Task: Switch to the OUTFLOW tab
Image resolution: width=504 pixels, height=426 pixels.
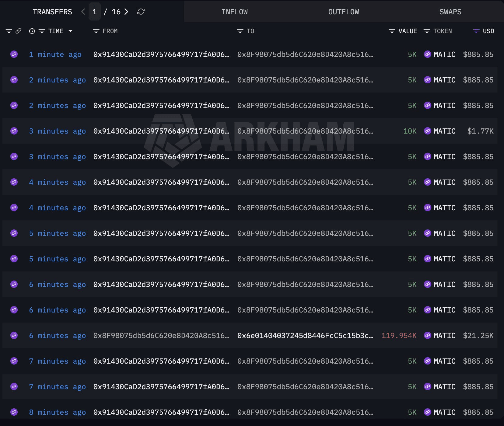Action: 343,12
